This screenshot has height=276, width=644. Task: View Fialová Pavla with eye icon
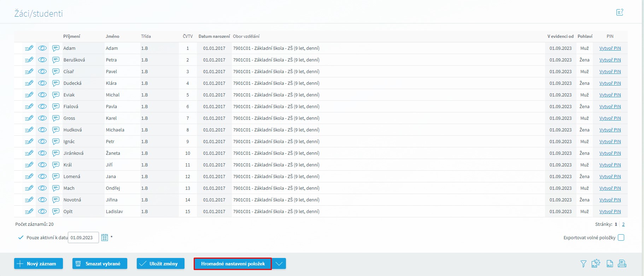(x=42, y=106)
